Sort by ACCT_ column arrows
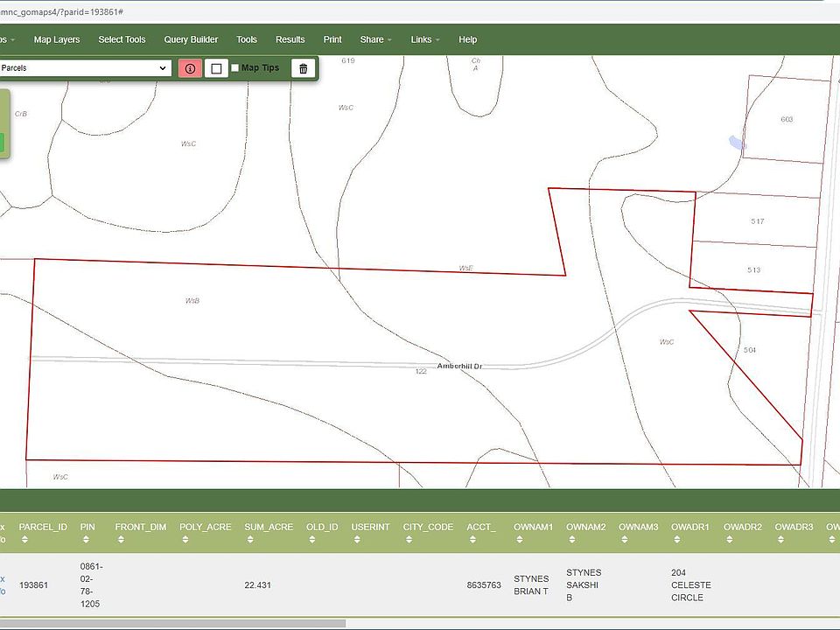 [x=472, y=540]
